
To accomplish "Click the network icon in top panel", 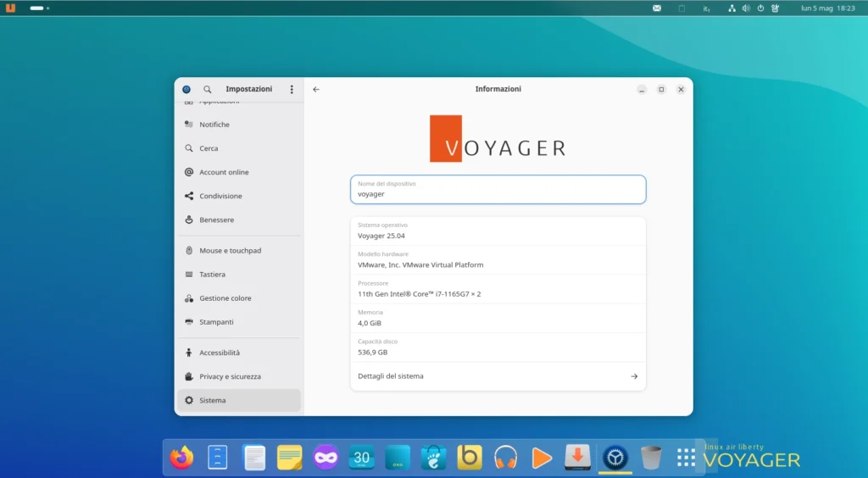I will point(732,8).
